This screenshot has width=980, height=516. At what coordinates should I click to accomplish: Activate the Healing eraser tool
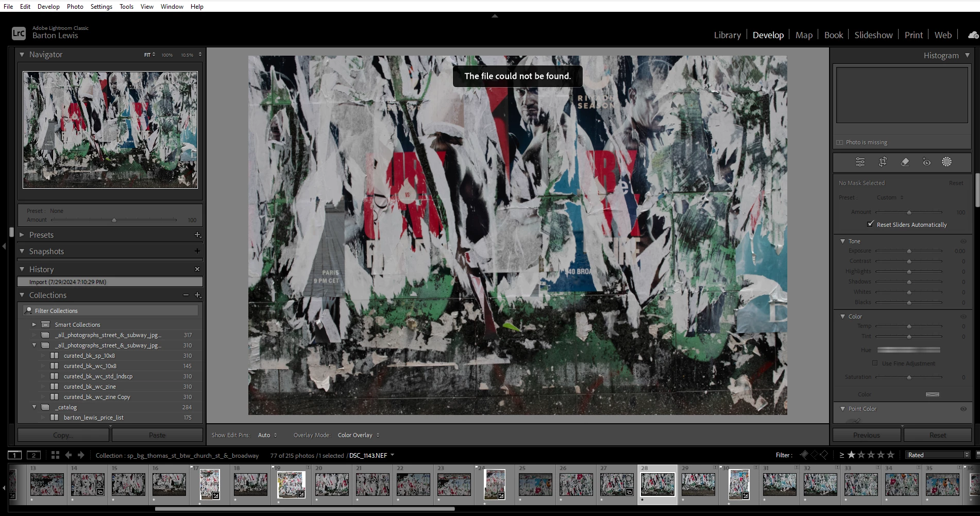click(x=905, y=162)
